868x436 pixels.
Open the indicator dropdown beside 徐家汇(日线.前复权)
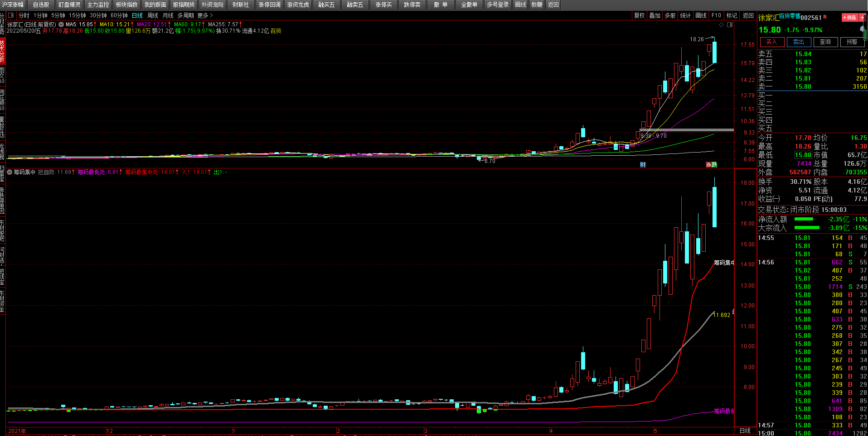tap(61, 24)
